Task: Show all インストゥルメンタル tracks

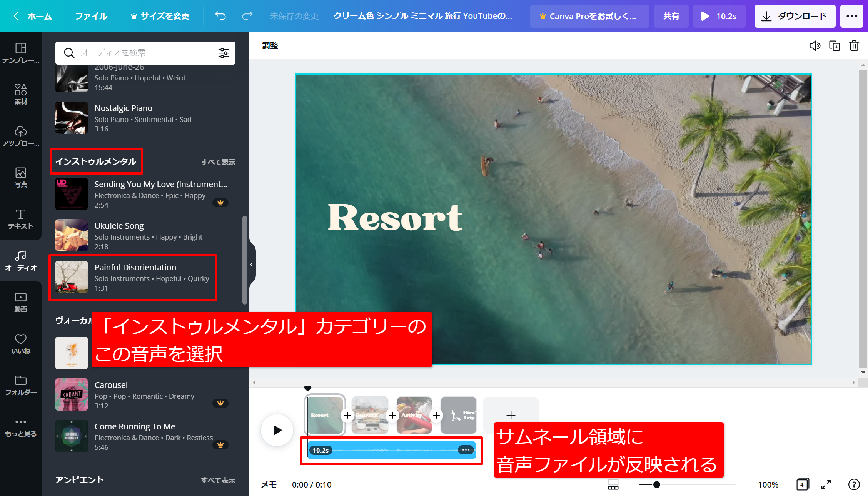Action: (x=218, y=162)
